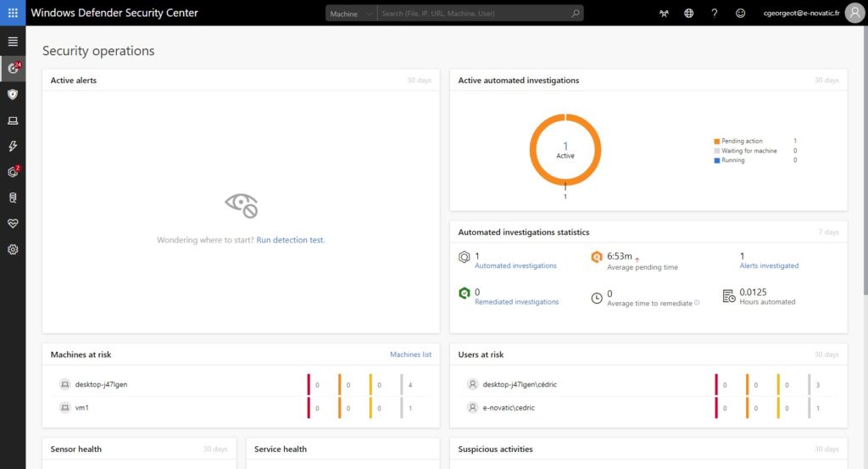Open the Automated investigations link
This screenshot has height=469, width=868.
click(x=515, y=265)
